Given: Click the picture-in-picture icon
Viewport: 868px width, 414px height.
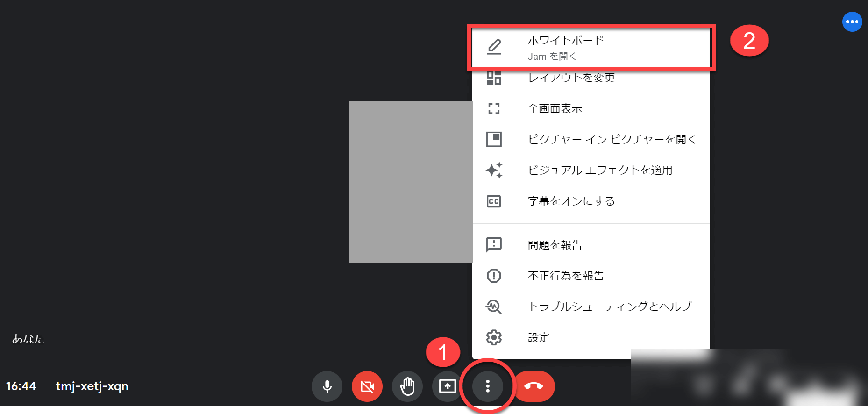Looking at the screenshot, I should [x=494, y=139].
